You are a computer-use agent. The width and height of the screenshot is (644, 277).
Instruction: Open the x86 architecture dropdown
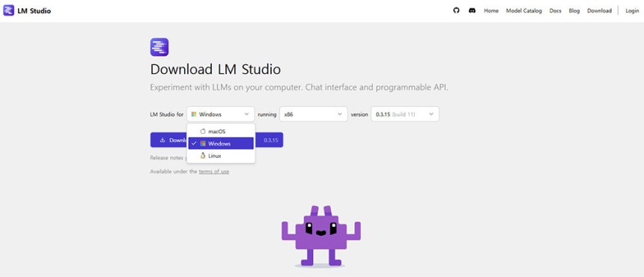pyautogui.click(x=313, y=114)
